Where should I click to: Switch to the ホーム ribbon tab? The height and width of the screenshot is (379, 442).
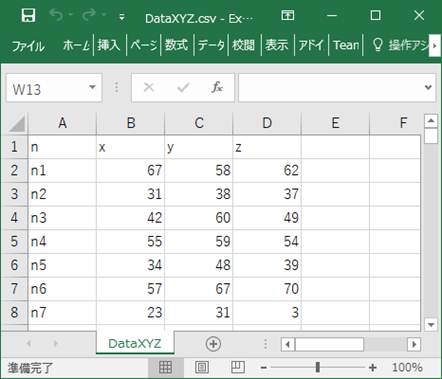[76, 45]
